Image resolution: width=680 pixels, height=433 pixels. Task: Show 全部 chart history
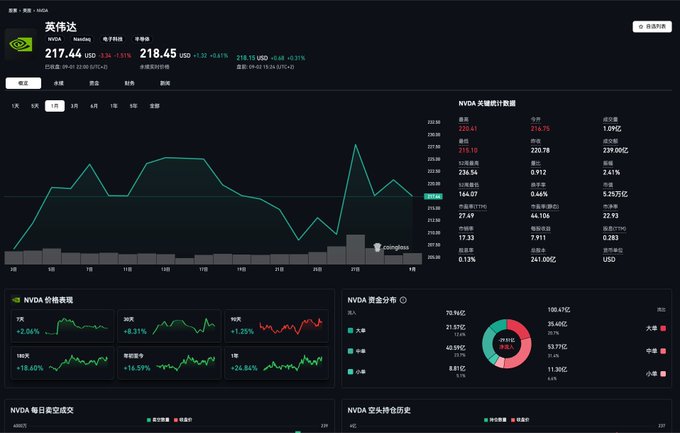(154, 106)
